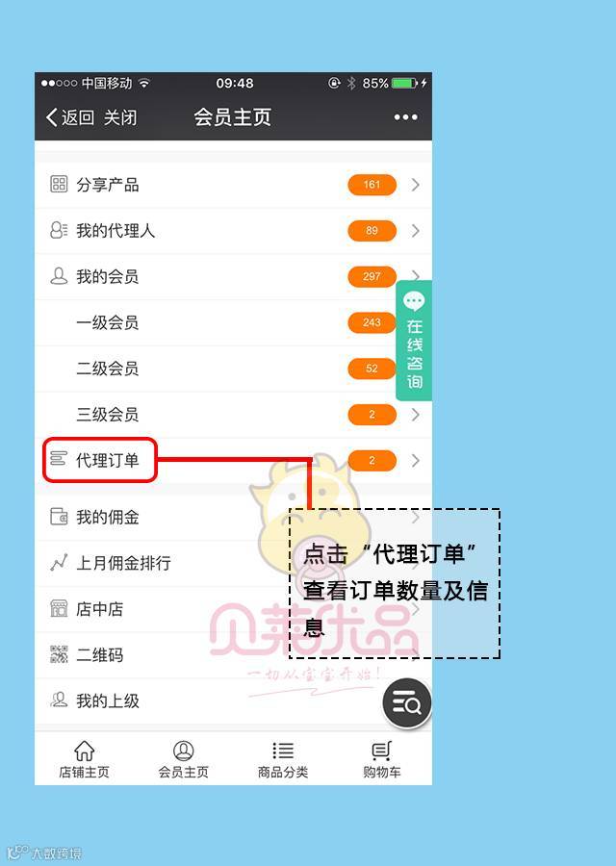Switch to the 商品分类 bottom tab
The width and height of the screenshot is (616, 866).
click(x=283, y=759)
